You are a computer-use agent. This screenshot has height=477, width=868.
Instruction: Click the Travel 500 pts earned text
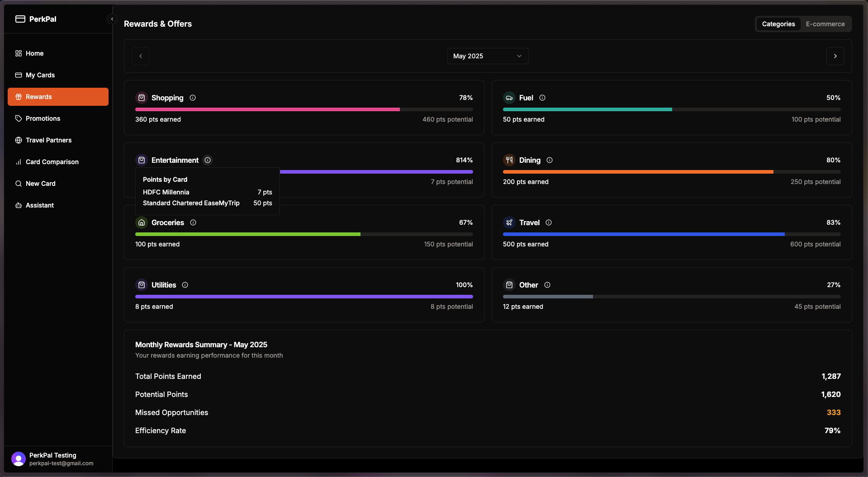(x=526, y=244)
